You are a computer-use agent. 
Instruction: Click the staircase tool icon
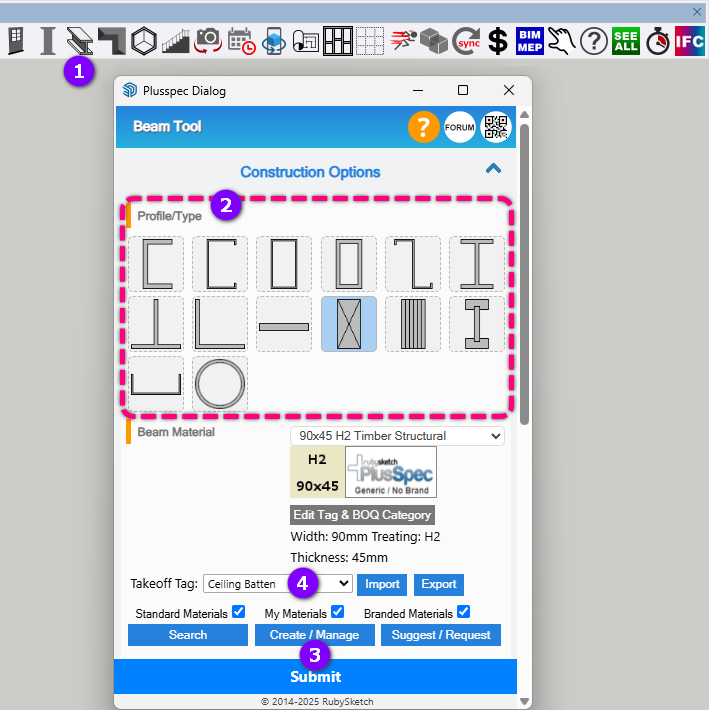(176, 40)
